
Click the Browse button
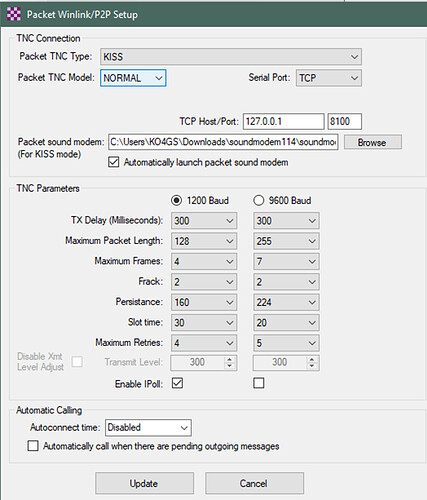(x=372, y=142)
